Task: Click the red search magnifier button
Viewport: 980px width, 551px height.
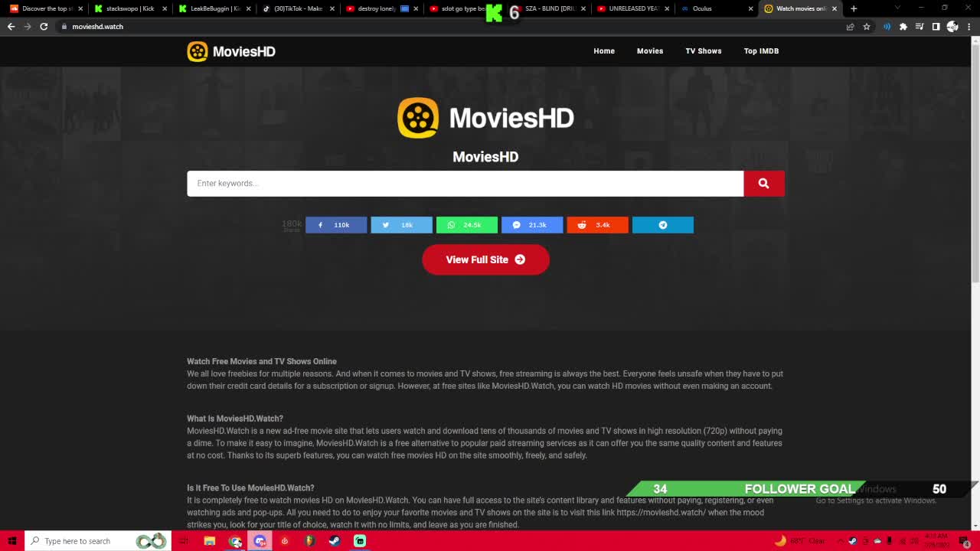Action: [x=763, y=184]
